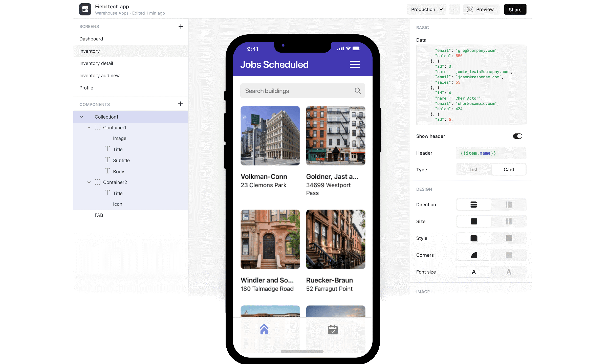The width and height of the screenshot is (607, 364).
Task: Edit the Header {{item.name}} field
Action: tap(491, 153)
